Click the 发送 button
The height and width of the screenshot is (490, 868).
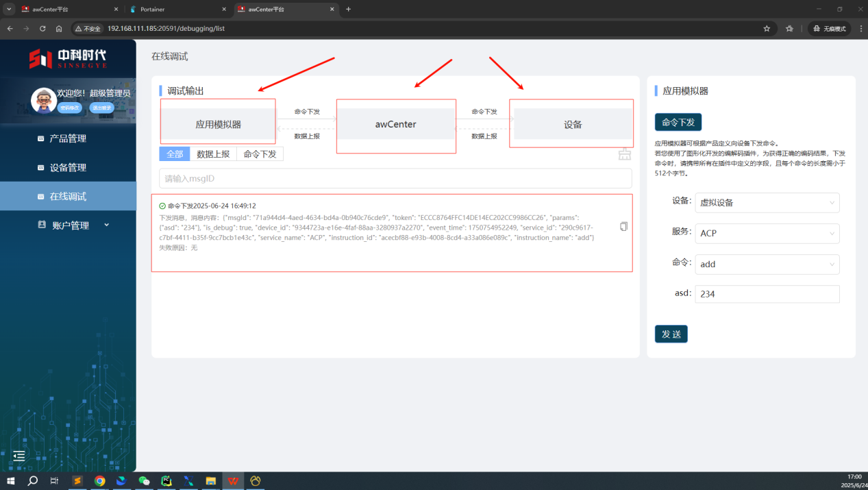tap(671, 334)
